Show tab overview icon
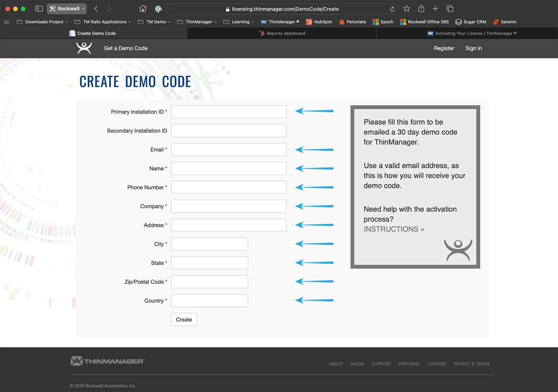The height and width of the screenshot is (392, 558). coord(450,9)
